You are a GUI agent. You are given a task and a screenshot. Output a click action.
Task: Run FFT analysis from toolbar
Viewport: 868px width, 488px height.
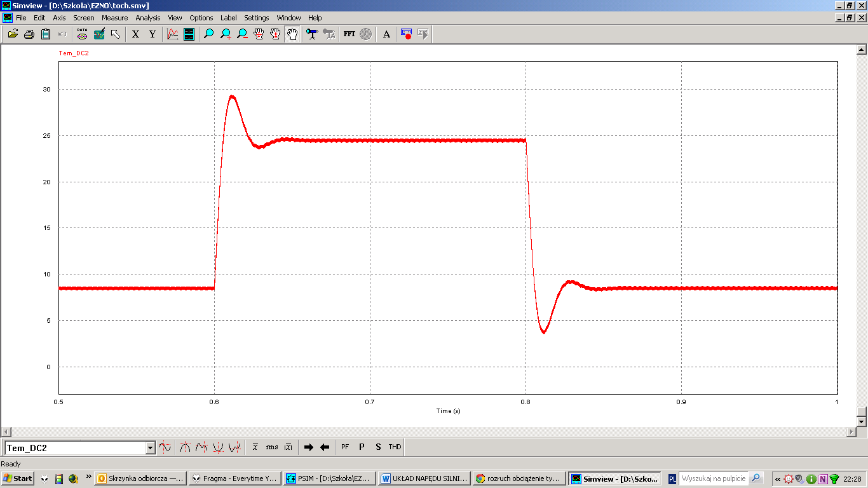[x=349, y=34]
